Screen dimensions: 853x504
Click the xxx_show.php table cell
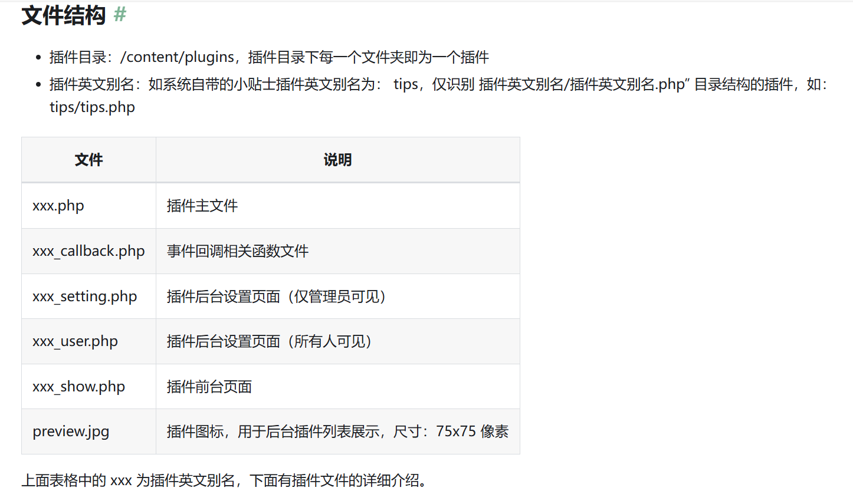pos(78,387)
